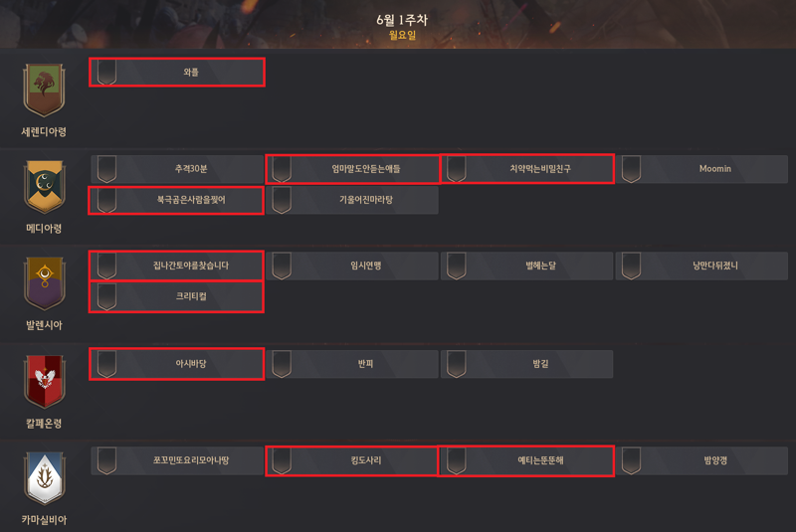The image size is (796, 532).
Task: Click the guild crest beside 와플
Action: point(106,72)
